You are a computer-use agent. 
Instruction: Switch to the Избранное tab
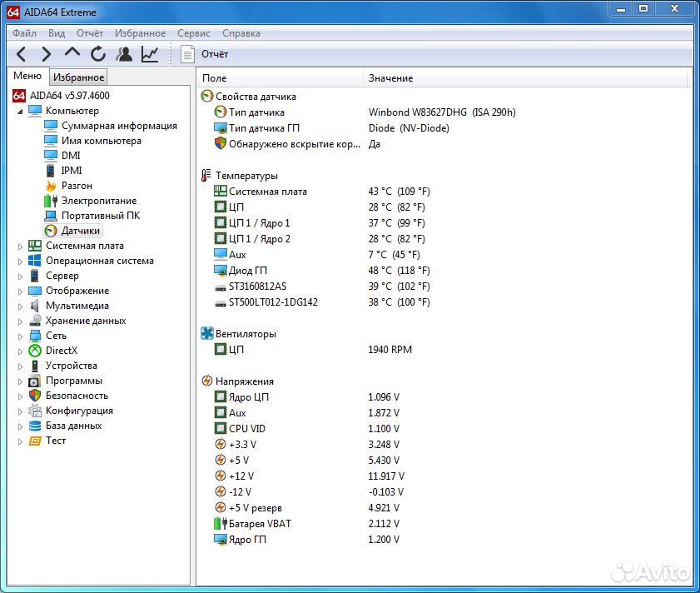(78, 77)
